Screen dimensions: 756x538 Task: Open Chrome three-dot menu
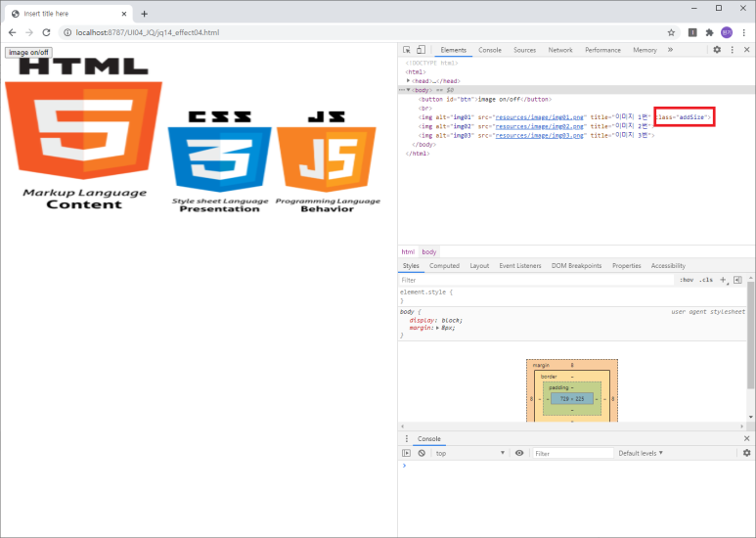point(744,32)
